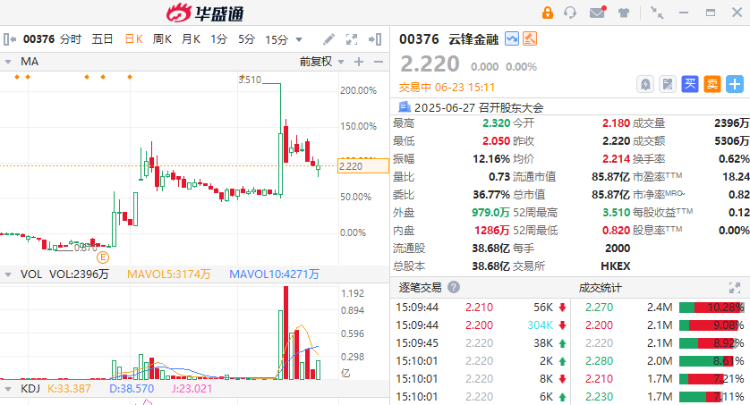Click the MAVOL10:4271万 label
The image size is (750, 405).
pyautogui.click(x=274, y=274)
